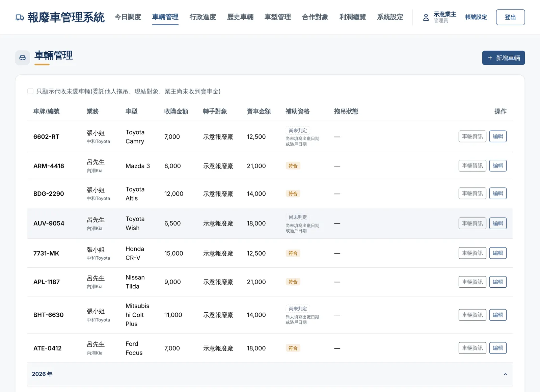Open the 今日調度 tab

128,17
